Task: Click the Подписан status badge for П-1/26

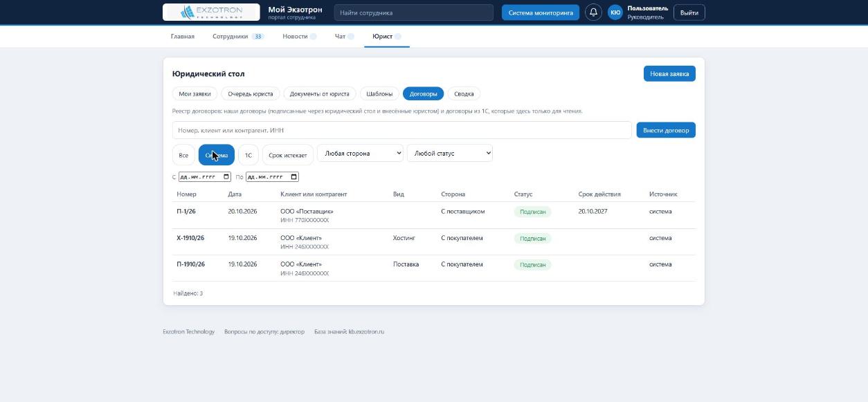Action: [x=532, y=212]
